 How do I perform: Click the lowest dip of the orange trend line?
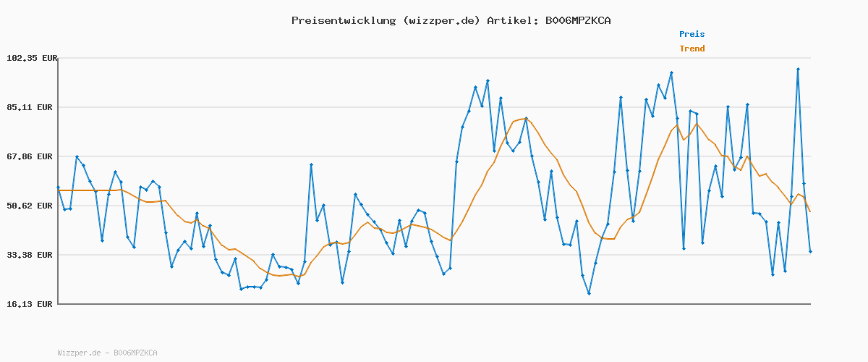[278, 276]
